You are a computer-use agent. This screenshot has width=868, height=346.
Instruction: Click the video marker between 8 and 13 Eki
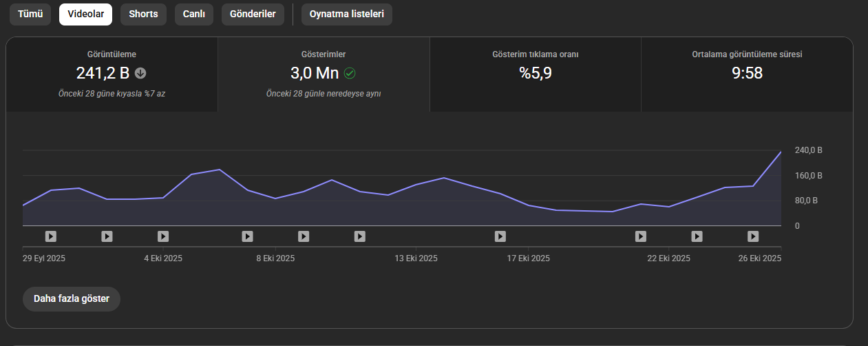pyautogui.click(x=359, y=236)
